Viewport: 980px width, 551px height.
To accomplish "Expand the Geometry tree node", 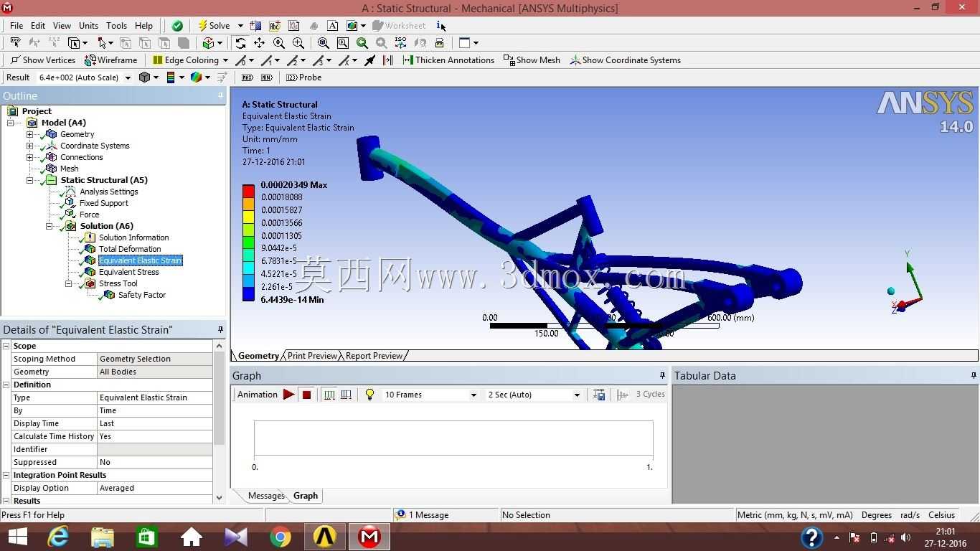I will [x=29, y=134].
